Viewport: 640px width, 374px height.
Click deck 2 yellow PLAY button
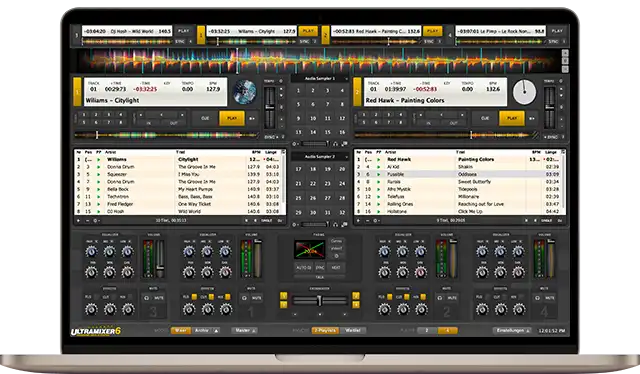tap(512, 118)
